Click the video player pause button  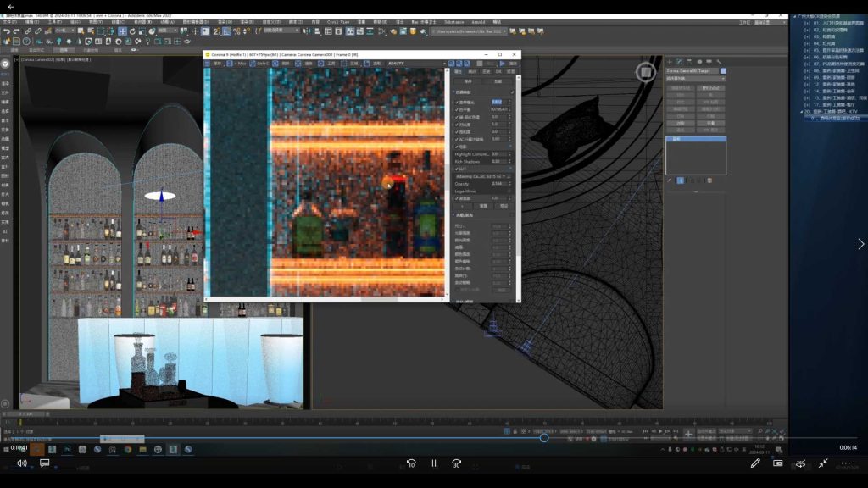433,463
